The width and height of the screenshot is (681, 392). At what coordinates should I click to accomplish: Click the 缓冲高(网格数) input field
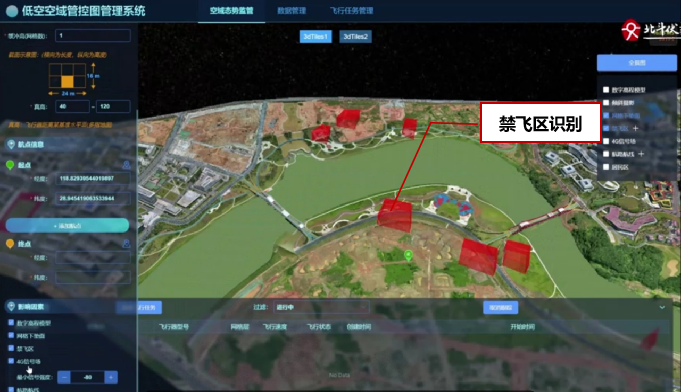(x=93, y=36)
